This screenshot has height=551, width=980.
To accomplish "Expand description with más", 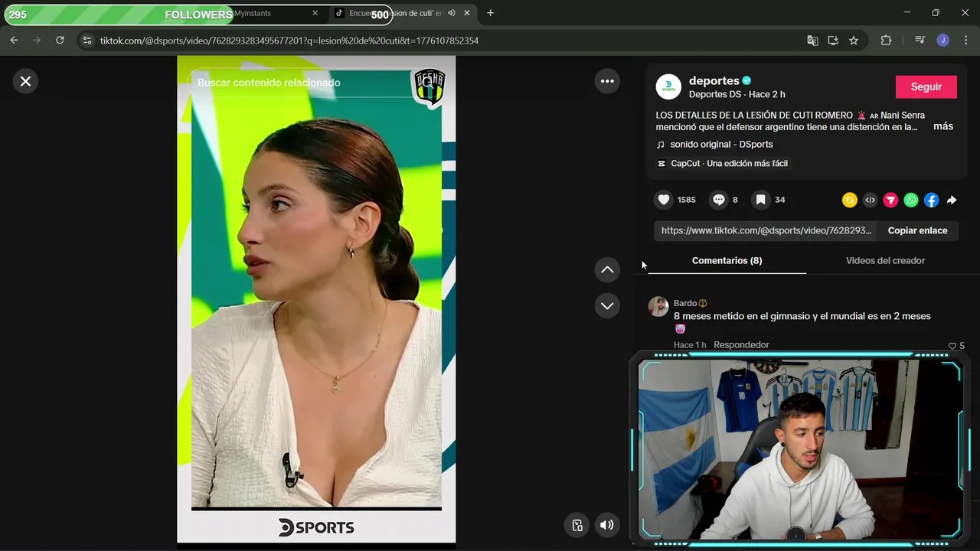I will (943, 126).
